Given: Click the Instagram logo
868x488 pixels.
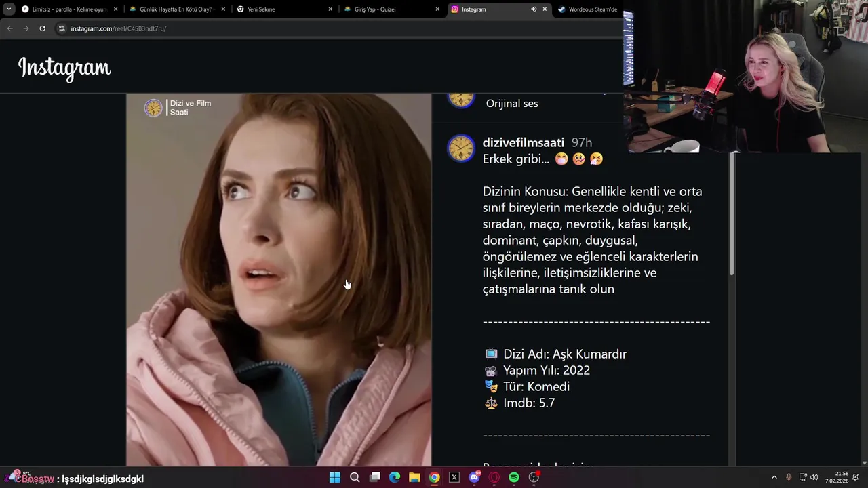Looking at the screenshot, I should pos(64,68).
